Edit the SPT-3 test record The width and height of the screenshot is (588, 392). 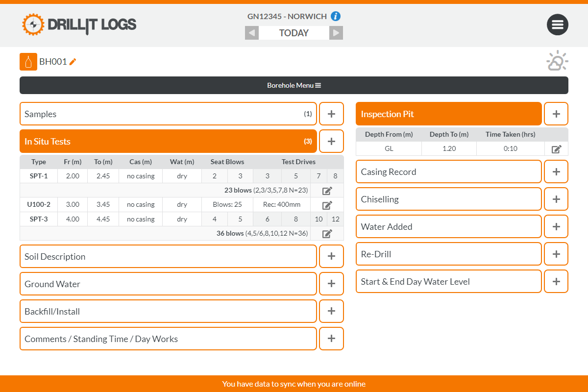pyautogui.click(x=327, y=234)
